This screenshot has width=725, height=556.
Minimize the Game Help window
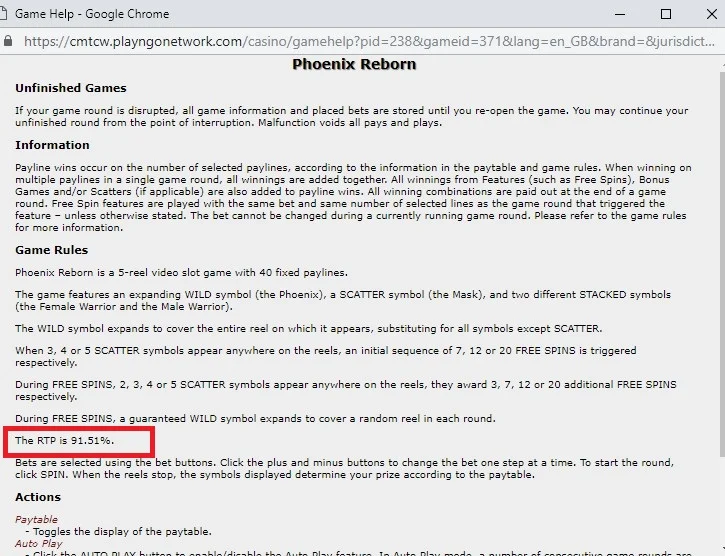point(620,14)
